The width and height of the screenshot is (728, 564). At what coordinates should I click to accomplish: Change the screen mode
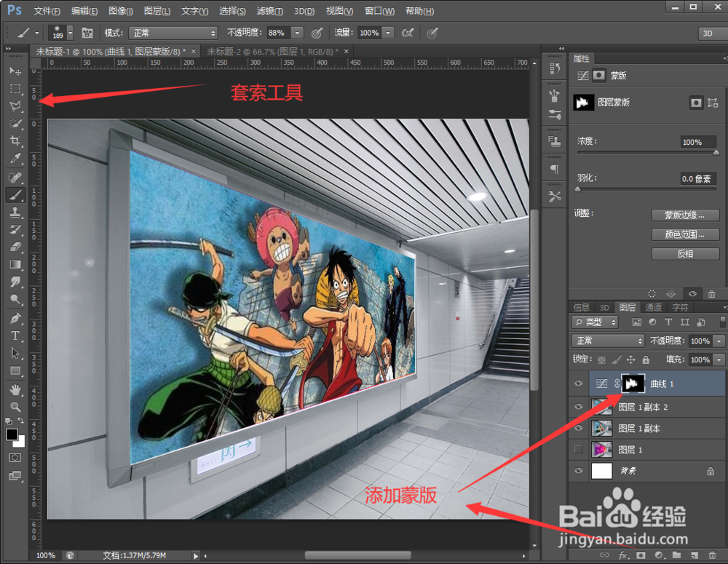tap(15, 476)
